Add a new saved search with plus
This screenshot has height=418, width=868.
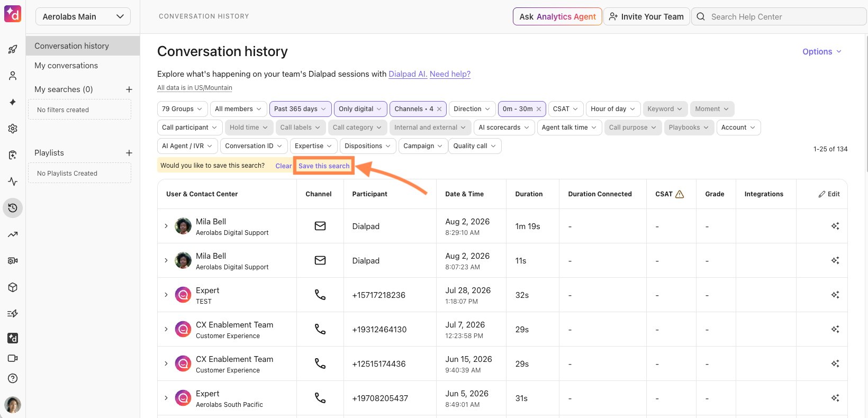click(x=129, y=89)
